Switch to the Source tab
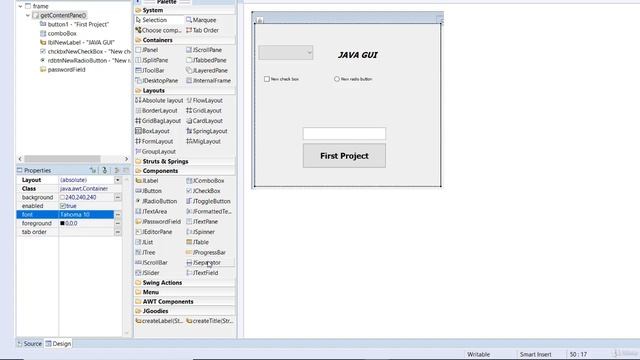 (x=29, y=344)
